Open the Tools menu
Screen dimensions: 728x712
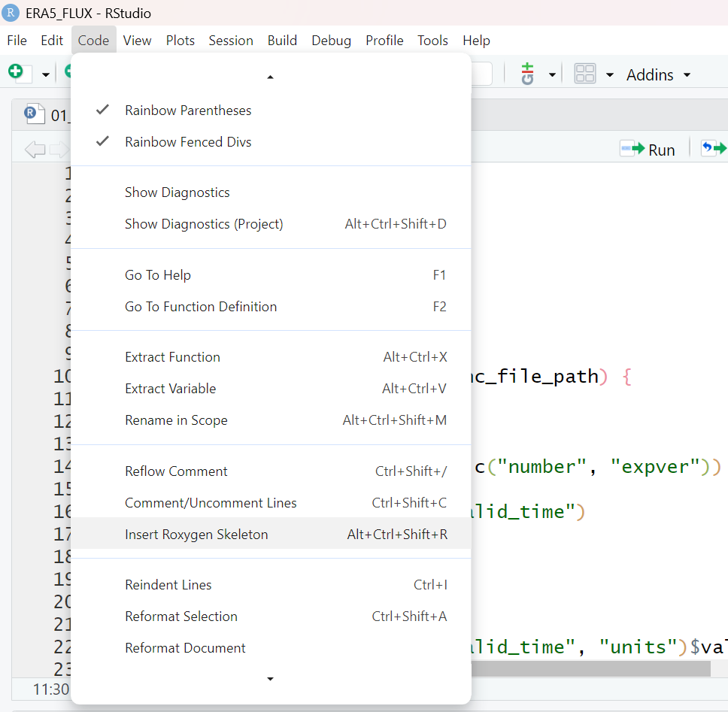(x=432, y=41)
